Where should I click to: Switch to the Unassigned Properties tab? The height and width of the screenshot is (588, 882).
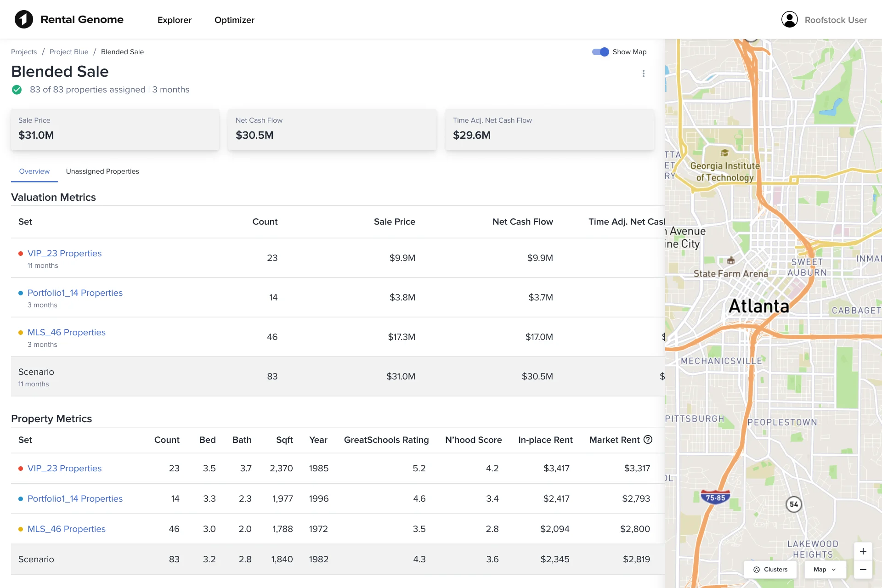pyautogui.click(x=102, y=171)
